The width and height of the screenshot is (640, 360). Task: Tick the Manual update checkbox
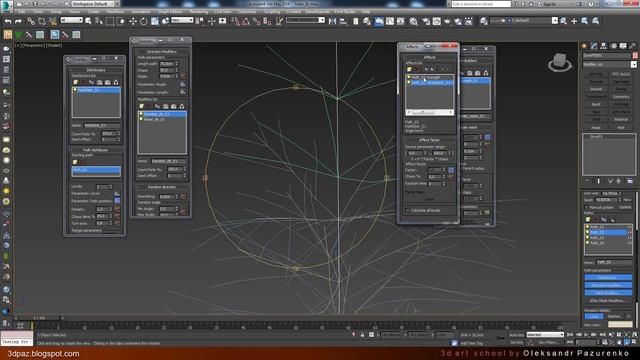587,207
